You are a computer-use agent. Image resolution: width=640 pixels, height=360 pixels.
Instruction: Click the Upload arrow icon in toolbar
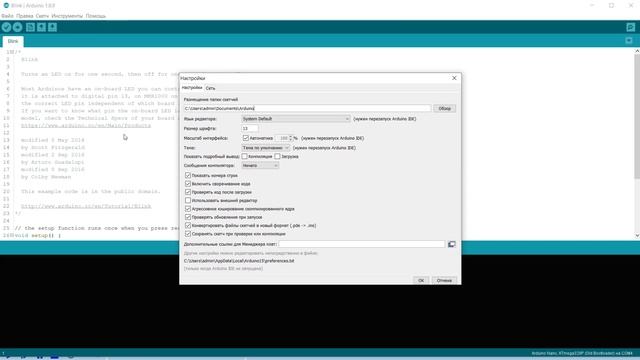coord(18,27)
